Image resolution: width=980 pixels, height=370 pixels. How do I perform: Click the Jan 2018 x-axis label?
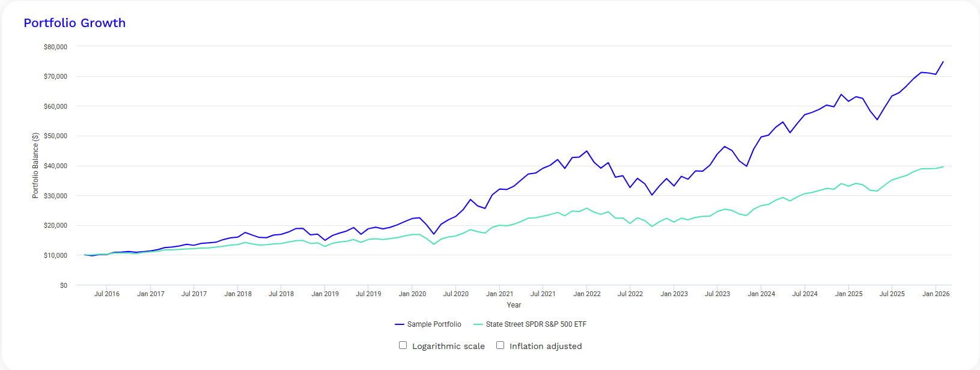[x=238, y=294]
